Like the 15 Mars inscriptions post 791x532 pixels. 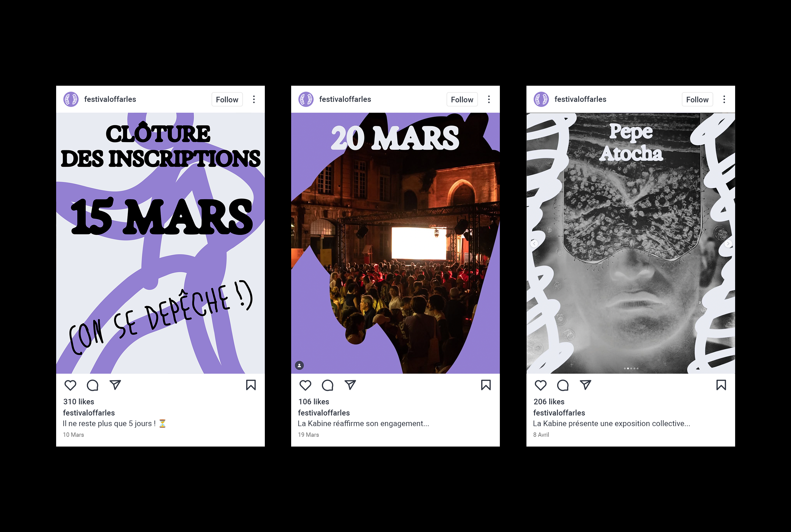(x=70, y=385)
